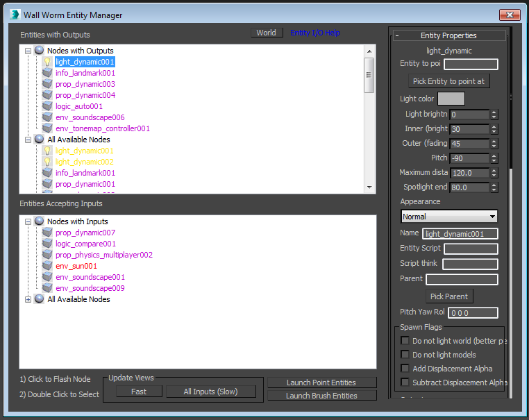Image resolution: width=529 pixels, height=420 pixels.
Task: Click sphere icon of Nodes with Outputs
Action: (x=39, y=51)
